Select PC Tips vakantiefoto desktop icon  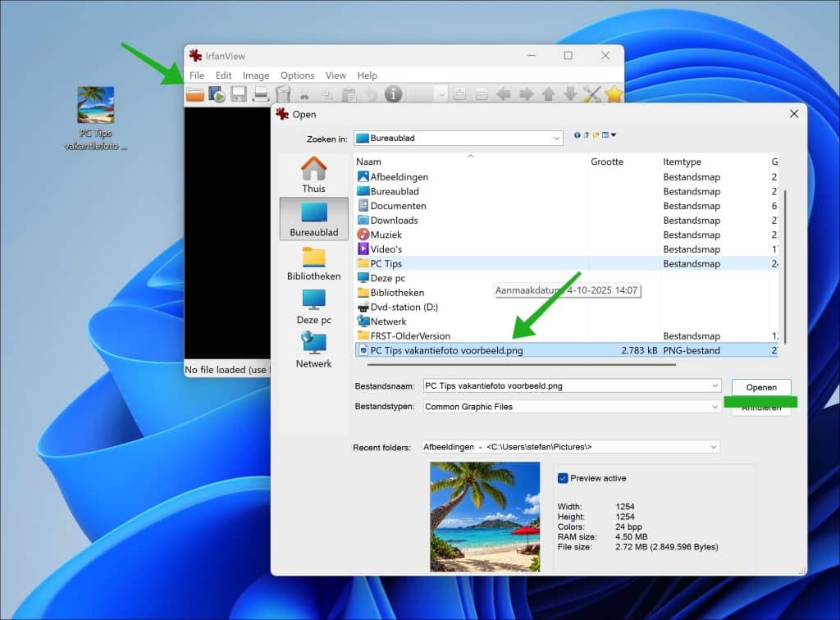tap(95, 119)
